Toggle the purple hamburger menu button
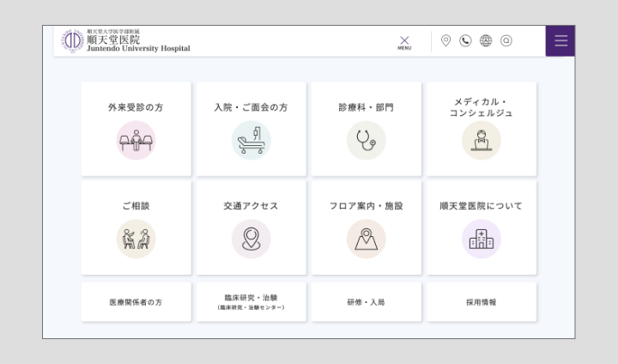 click(560, 41)
